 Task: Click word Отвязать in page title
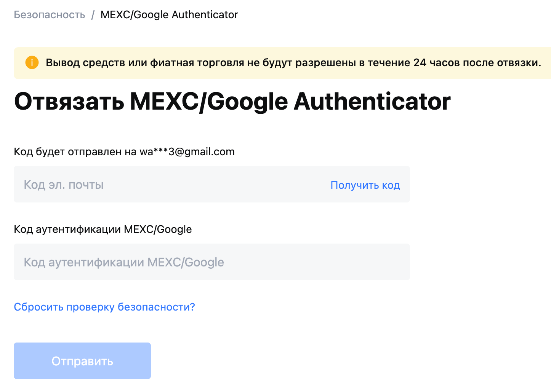click(x=69, y=102)
